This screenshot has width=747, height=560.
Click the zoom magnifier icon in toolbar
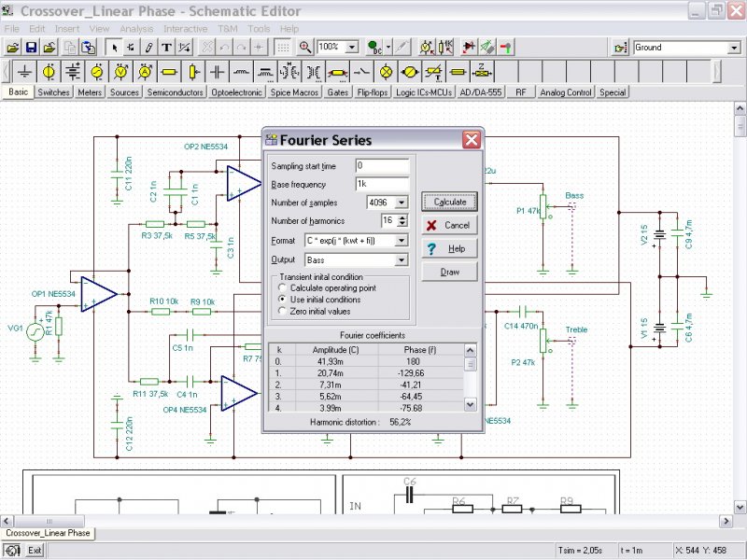coord(305,48)
